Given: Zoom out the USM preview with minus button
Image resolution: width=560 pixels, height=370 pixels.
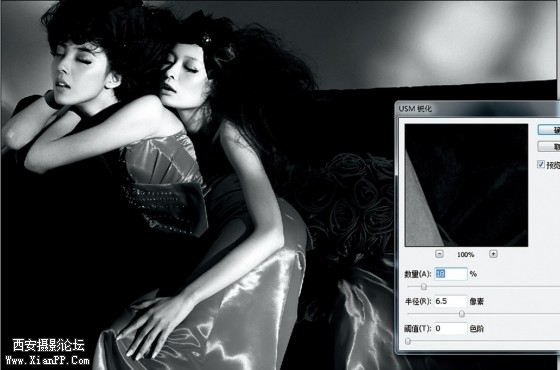Looking at the screenshot, I should [x=440, y=254].
